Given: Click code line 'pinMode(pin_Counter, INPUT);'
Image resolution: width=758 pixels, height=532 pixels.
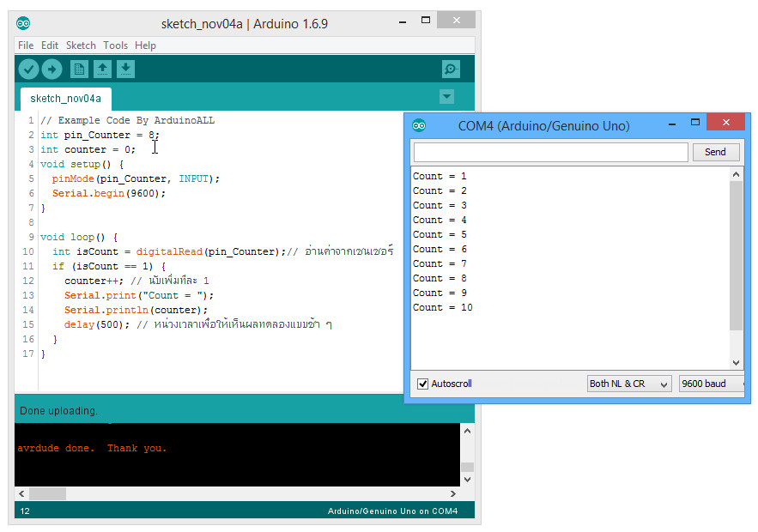Looking at the screenshot, I should tap(136, 178).
